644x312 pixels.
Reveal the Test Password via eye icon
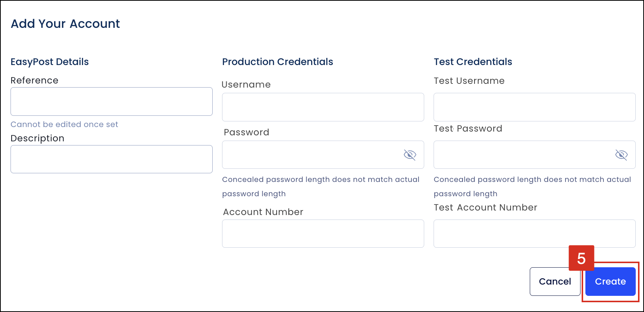621,155
